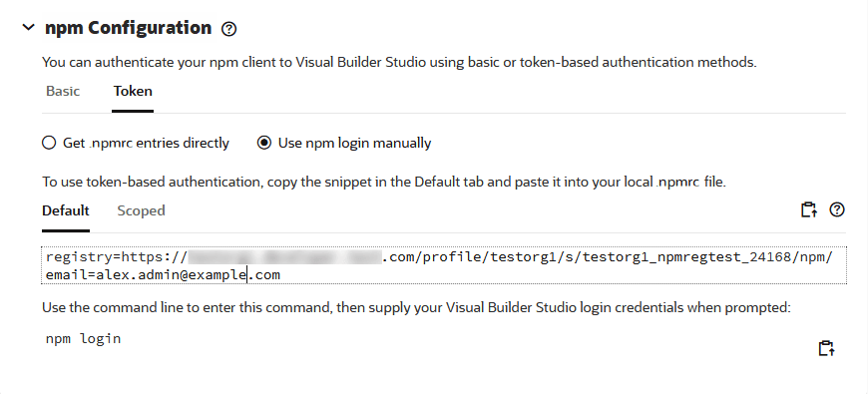Select the Token authentication tab
This screenshot has height=394, width=868.
pos(133,92)
